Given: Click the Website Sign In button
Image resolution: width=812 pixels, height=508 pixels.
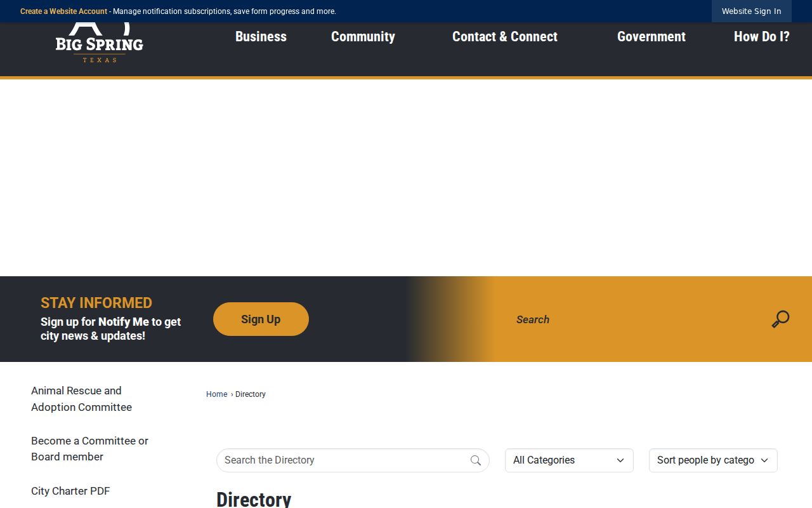Looking at the screenshot, I should (x=751, y=11).
